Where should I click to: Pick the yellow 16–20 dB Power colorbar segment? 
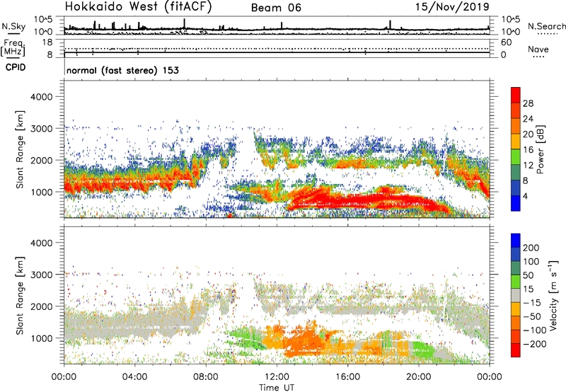516,141
